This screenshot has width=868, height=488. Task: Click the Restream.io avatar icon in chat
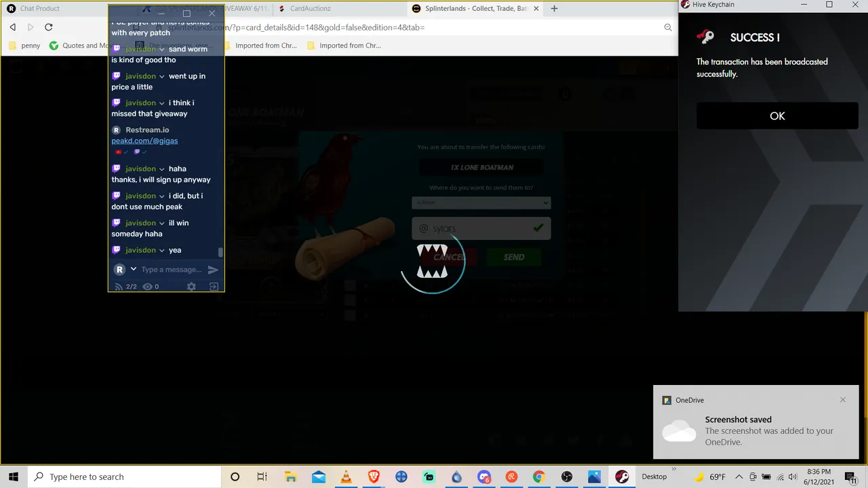[x=116, y=129]
